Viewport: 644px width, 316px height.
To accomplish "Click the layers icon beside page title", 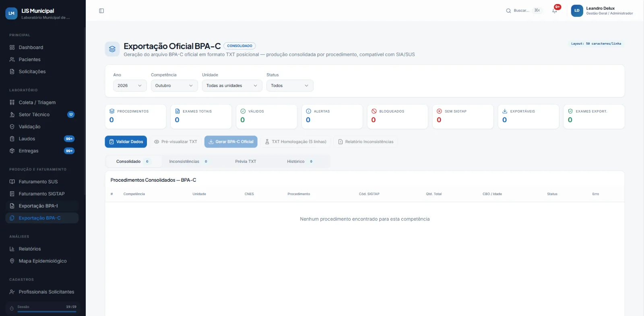I will pos(112,49).
